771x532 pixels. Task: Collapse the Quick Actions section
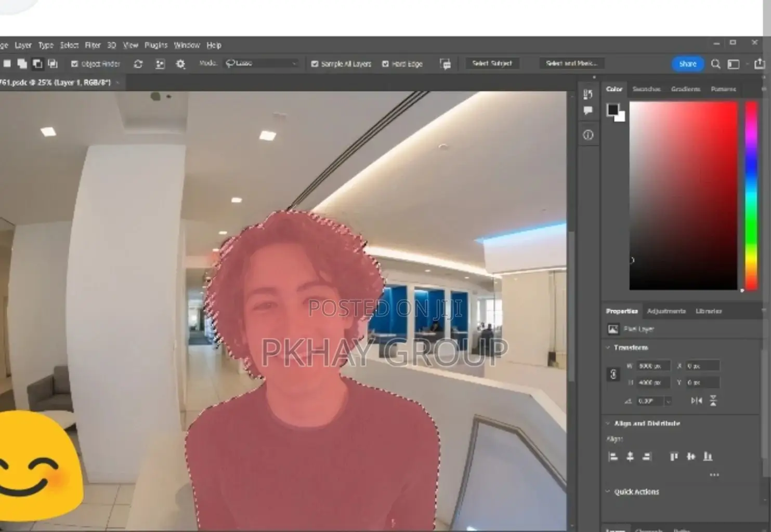click(608, 491)
